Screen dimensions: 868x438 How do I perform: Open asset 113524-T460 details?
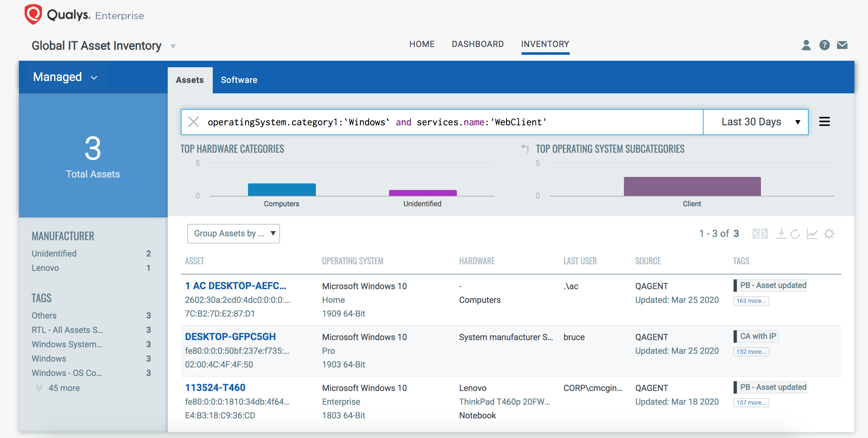click(215, 387)
